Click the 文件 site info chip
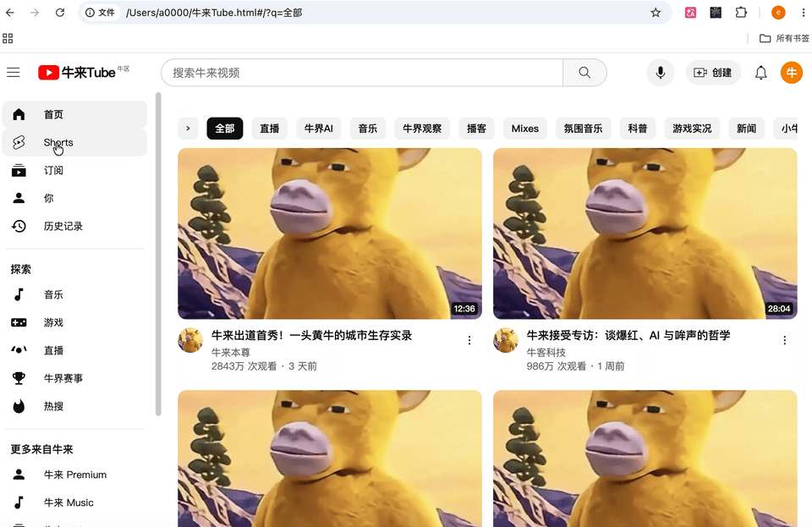This screenshot has height=527, width=812. point(101,13)
